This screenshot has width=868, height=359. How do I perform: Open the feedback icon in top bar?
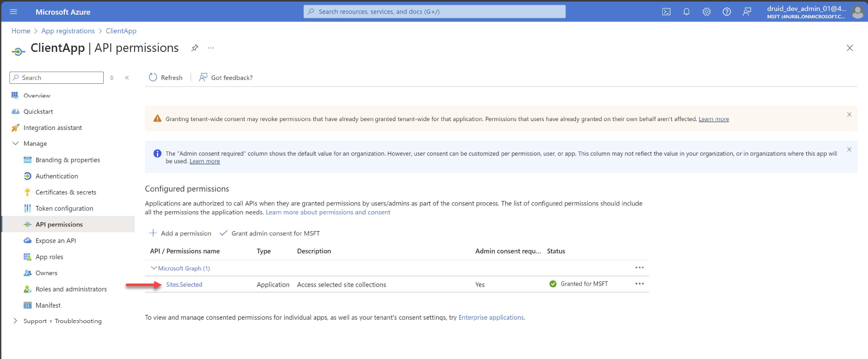click(747, 12)
